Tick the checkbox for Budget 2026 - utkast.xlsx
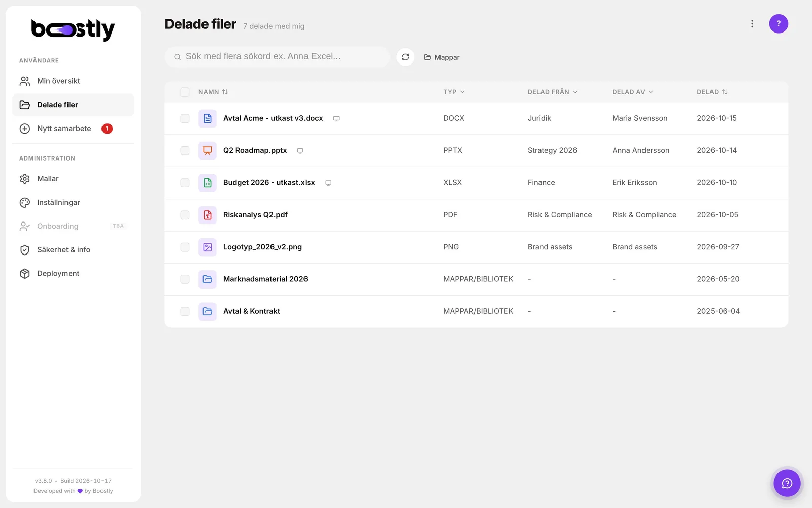The width and height of the screenshot is (812, 508). point(185,183)
